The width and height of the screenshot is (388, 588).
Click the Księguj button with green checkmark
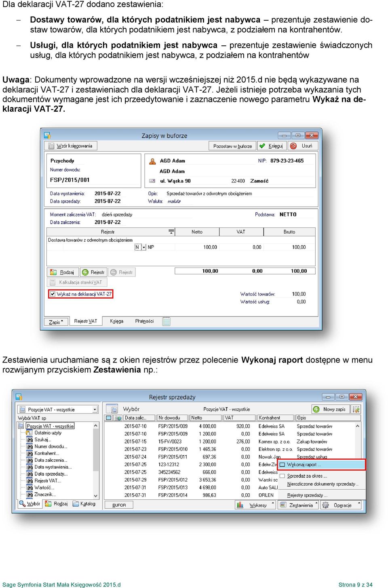click(x=272, y=146)
